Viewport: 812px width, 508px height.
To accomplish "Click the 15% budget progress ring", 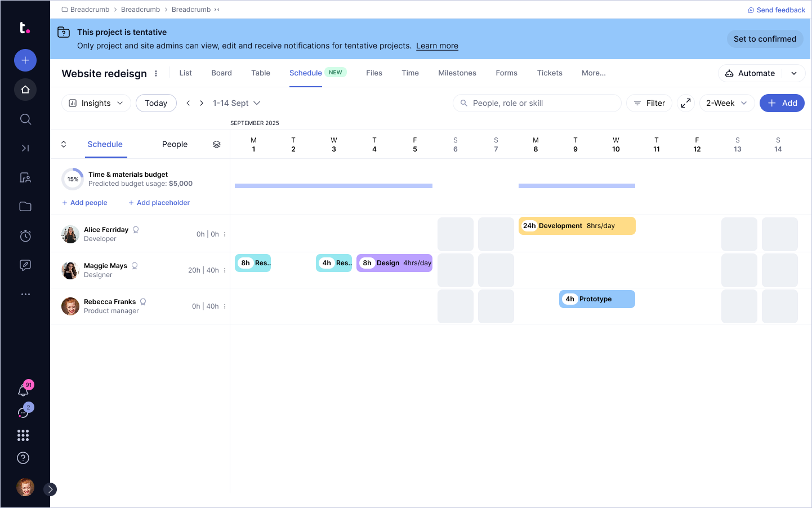I will (x=73, y=179).
